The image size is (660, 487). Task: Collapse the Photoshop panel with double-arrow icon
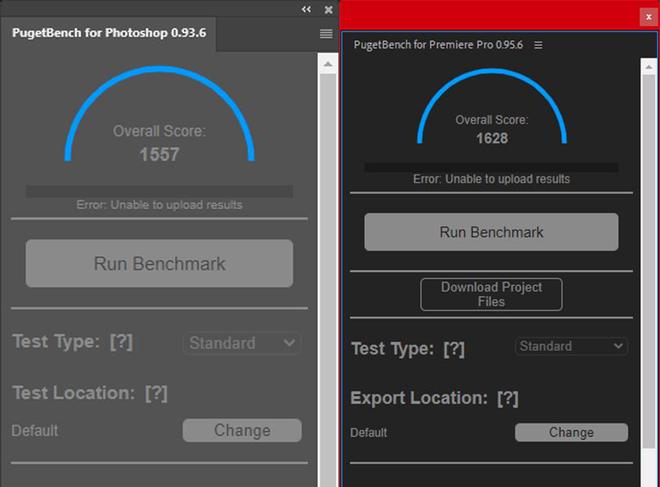(306, 9)
